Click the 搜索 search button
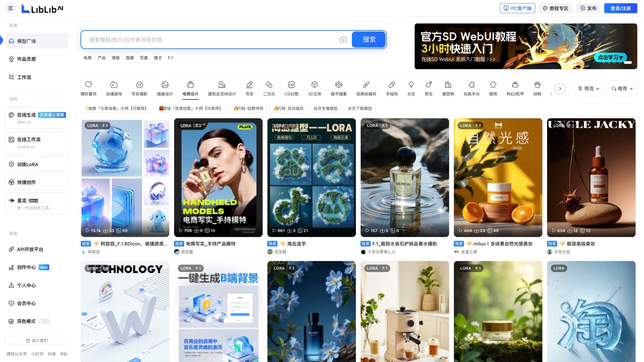Viewport: 644px width, 362px height. click(x=368, y=39)
